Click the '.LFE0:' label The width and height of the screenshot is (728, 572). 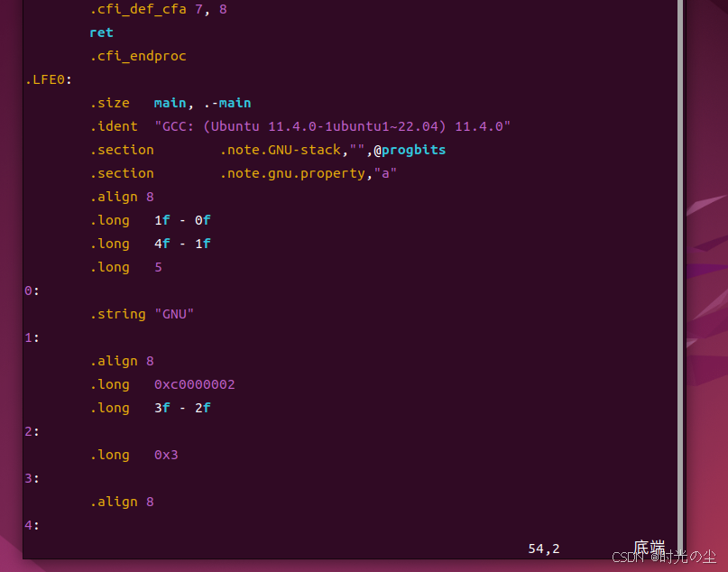click(49, 79)
